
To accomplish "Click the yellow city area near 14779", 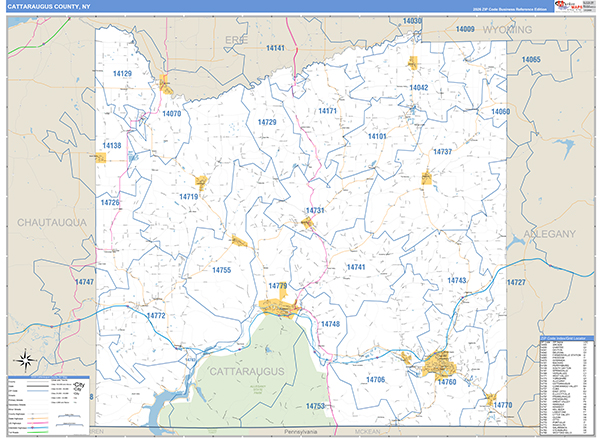I will tap(275, 307).
